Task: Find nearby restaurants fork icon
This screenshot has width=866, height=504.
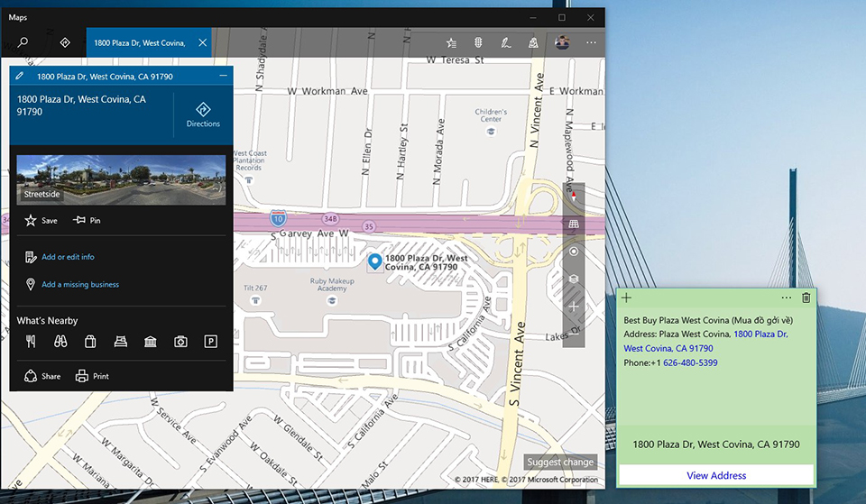Action: click(31, 342)
